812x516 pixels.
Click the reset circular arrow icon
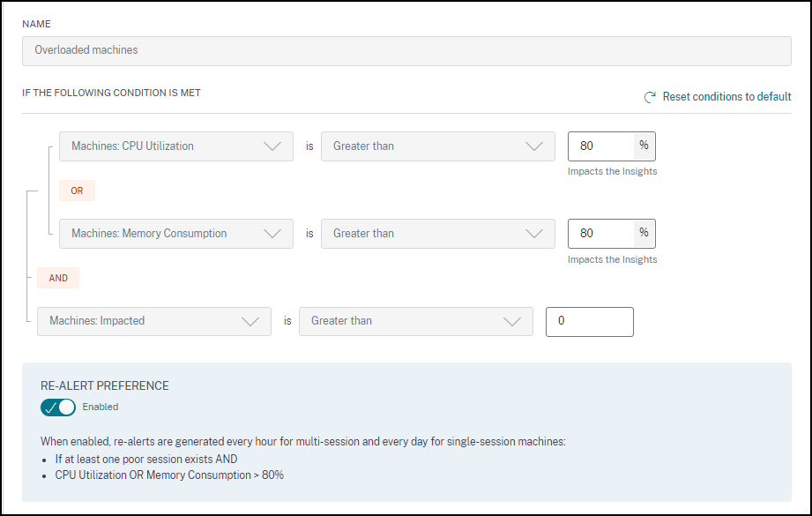(651, 97)
